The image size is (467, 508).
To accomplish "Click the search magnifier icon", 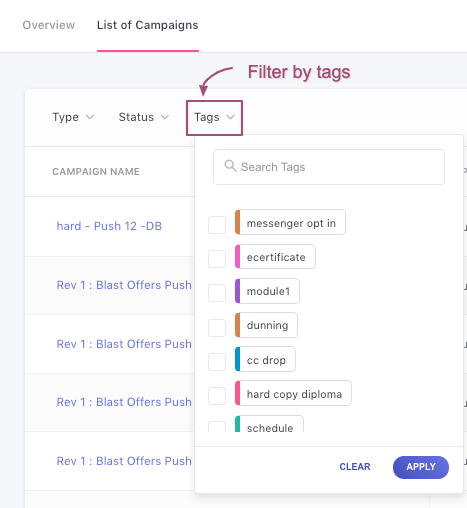I will [230, 166].
